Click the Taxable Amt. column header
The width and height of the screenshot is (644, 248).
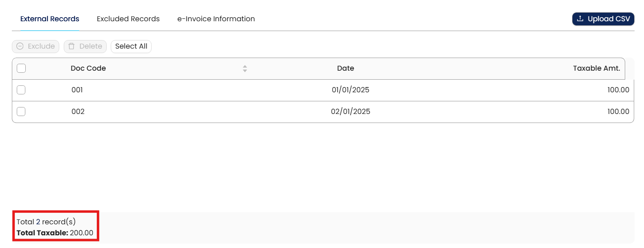pos(596,68)
